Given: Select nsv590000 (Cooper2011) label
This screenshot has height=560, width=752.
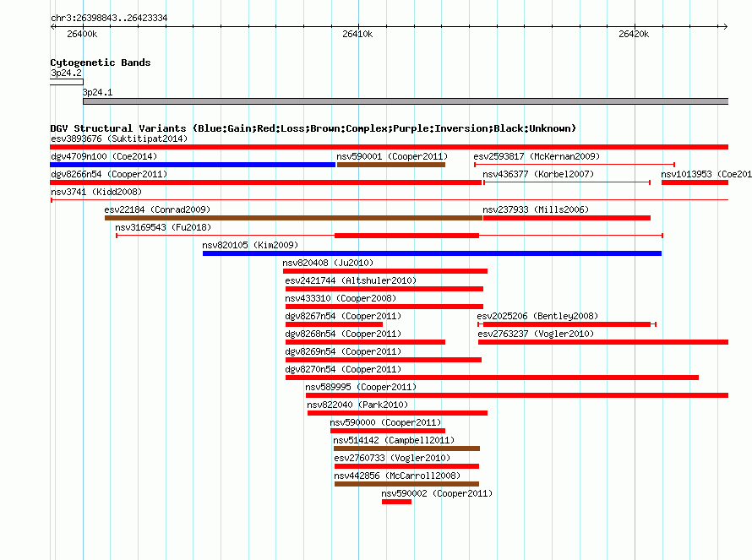Looking at the screenshot, I should point(385,422).
